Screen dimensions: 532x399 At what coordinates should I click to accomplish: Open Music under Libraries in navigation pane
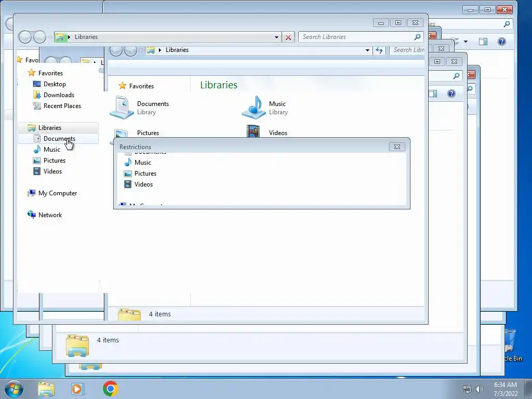coord(51,150)
